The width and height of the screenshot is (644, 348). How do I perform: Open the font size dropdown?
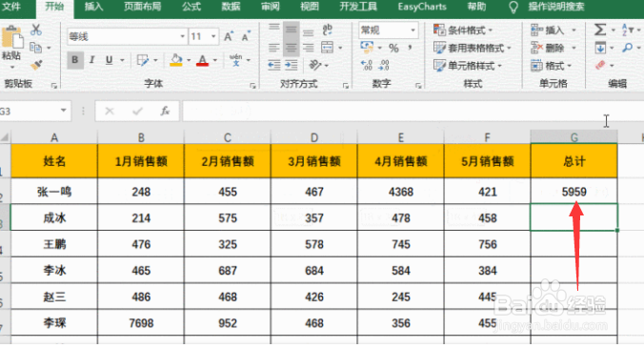[x=213, y=36]
